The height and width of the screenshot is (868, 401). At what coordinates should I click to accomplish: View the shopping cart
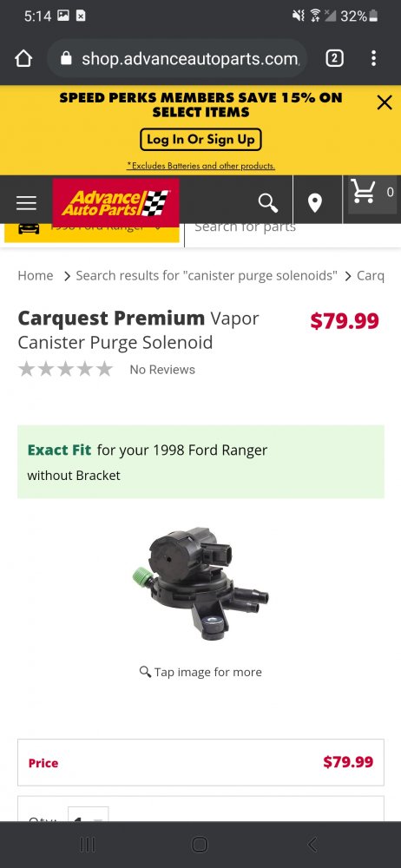click(372, 194)
